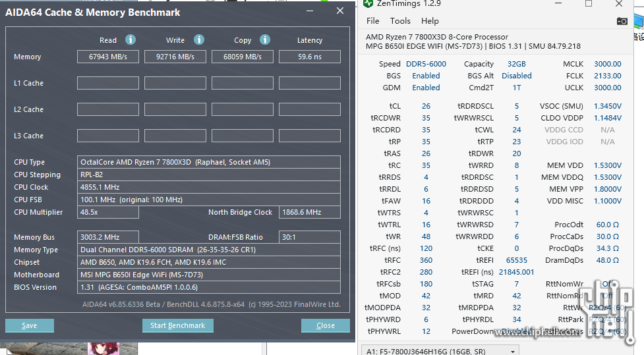
Task: Open the Help menu in ZenTimings
Action: pos(430,21)
